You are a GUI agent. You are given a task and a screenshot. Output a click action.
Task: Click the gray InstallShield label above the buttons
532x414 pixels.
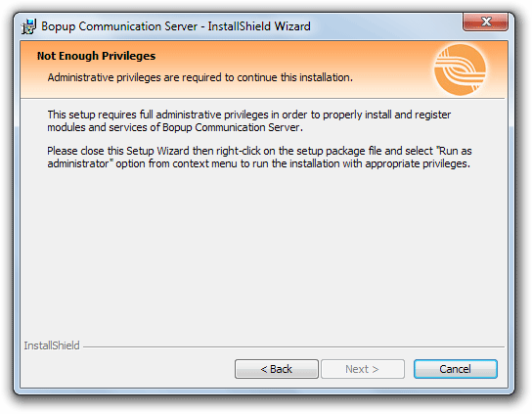tap(52, 345)
